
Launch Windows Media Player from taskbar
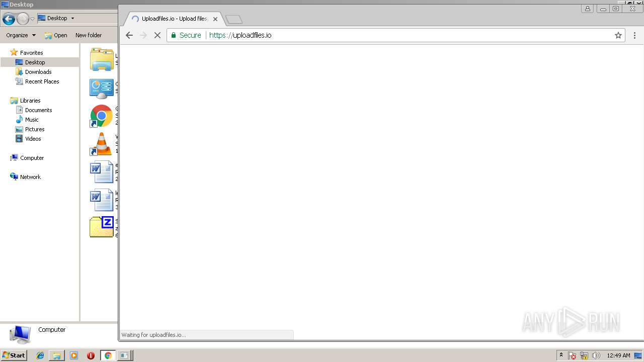click(74, 355)
